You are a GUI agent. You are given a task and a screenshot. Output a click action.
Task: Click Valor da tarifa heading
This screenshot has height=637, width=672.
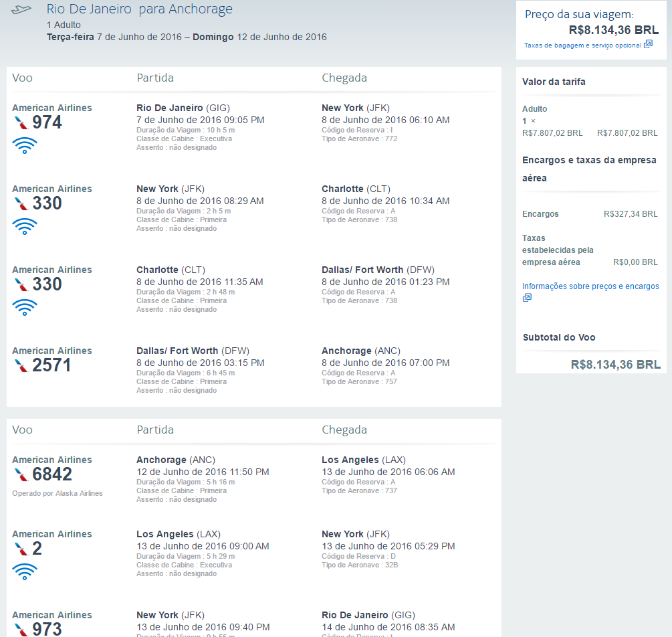click(554, 82)
